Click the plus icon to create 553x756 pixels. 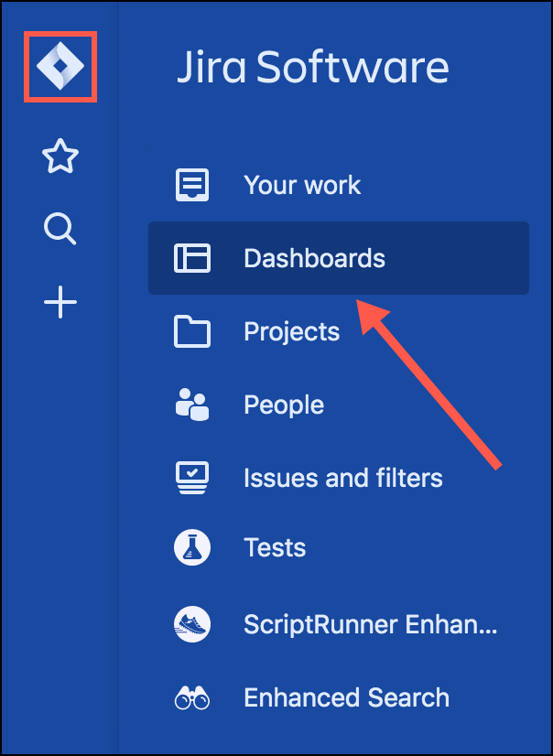tap(60, 302)
